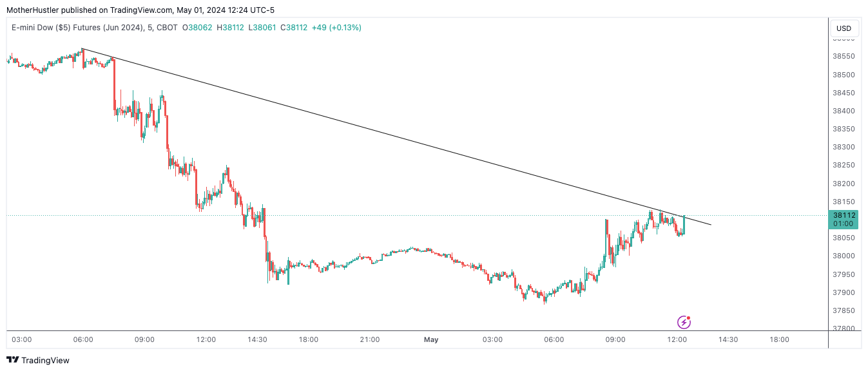The image size is (868, 371).
Task: Click the Open value O38062
Action: coord(198,28)
